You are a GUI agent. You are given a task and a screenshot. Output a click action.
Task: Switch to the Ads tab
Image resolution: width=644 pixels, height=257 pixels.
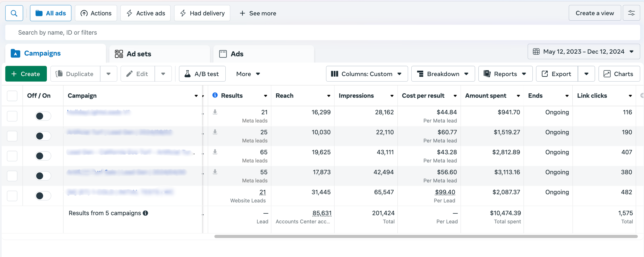(x=237, y=54)
